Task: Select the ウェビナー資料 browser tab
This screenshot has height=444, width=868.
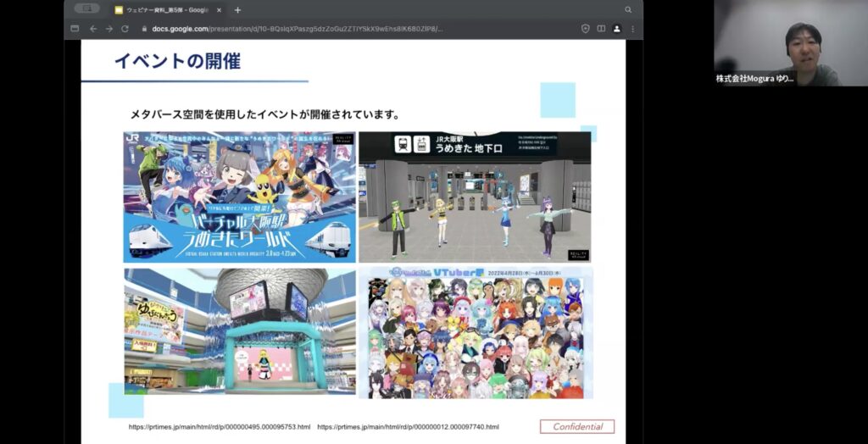Action: point(169,10)
